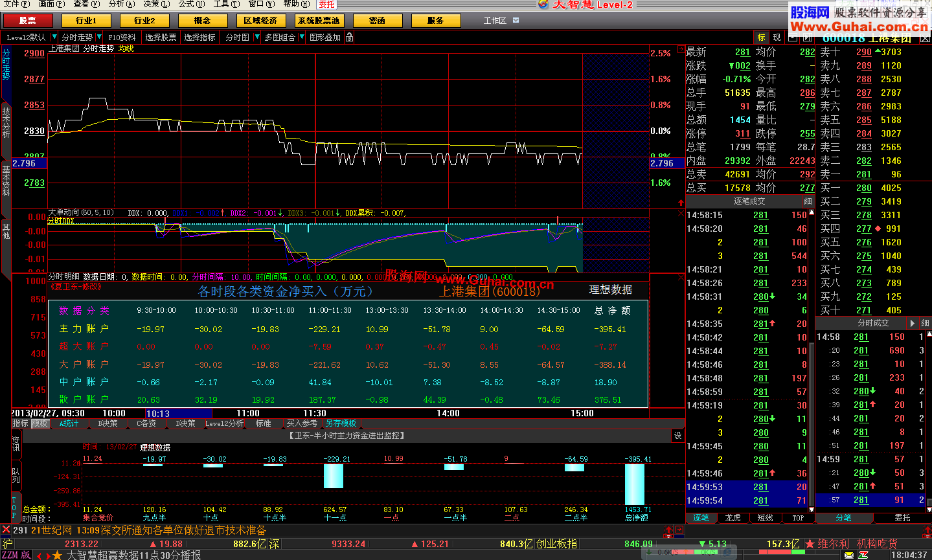The image size is (932, 560).
Task: Toggle the 模板 button beside 指标
Action: tap(40, 423)
